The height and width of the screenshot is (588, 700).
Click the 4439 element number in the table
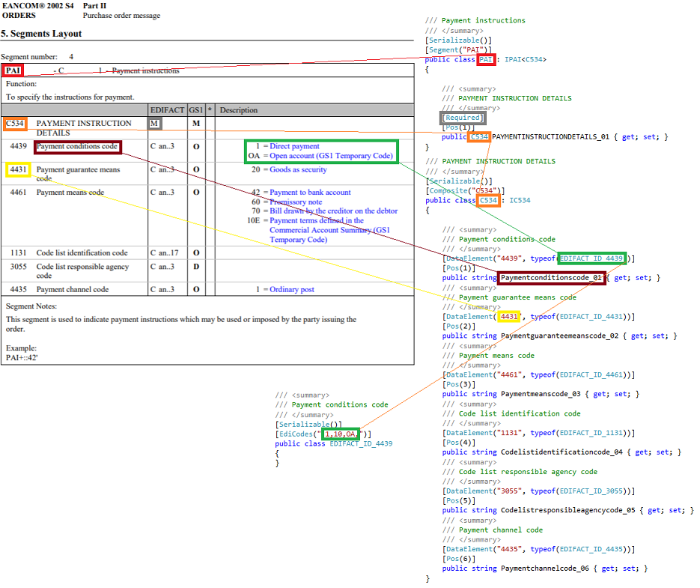click(18, 146)
